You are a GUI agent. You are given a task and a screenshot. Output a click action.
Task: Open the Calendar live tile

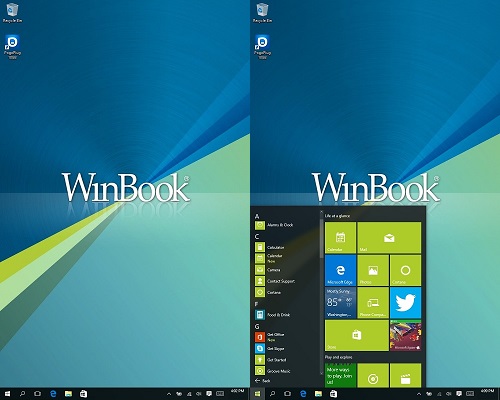click(340, 238)
